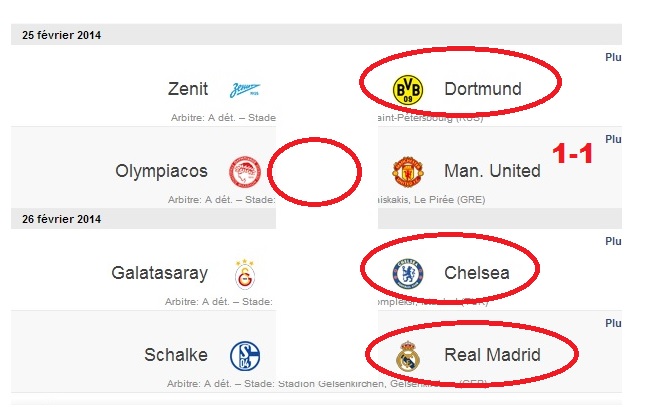The height and width of the screenshot is (415, 666).
Task: Expand Plus link for Schalke–Real Madrid match
Action: point(613,323)
